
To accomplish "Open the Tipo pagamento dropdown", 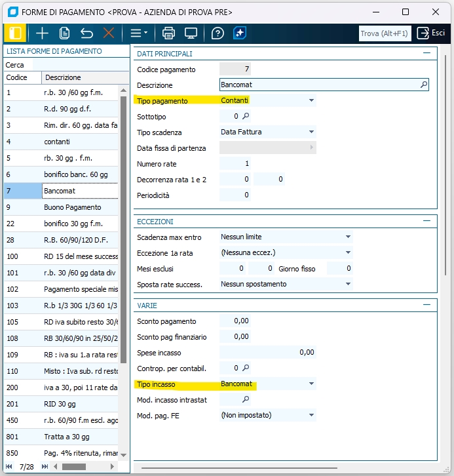I will [311, 100].
